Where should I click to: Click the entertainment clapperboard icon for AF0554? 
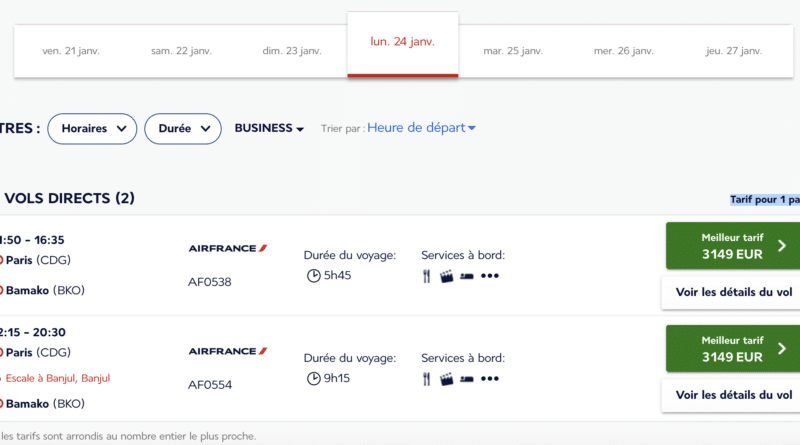(x=446, y=379)
